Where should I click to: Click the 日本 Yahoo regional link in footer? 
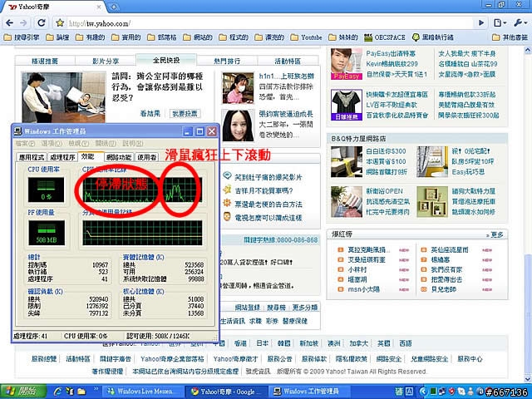click(x=263, y=343)
